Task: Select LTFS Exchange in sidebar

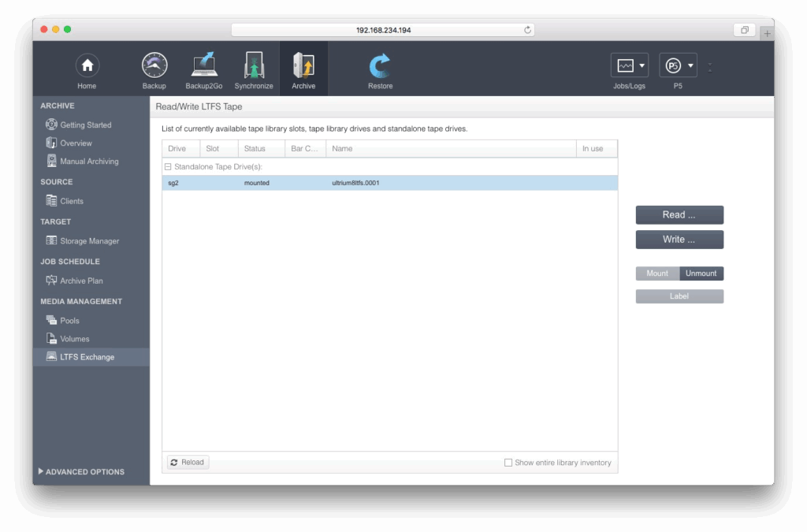Action: 87,357
